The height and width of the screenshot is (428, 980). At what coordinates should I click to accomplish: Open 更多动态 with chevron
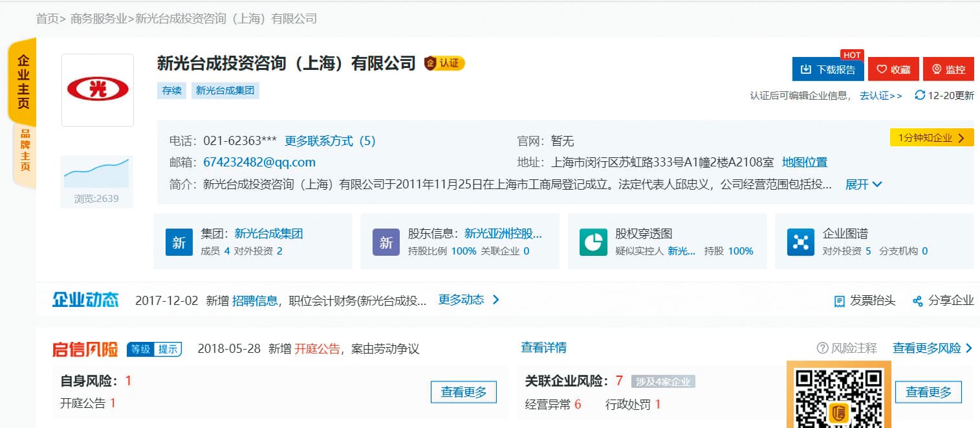tap(469, 300)
